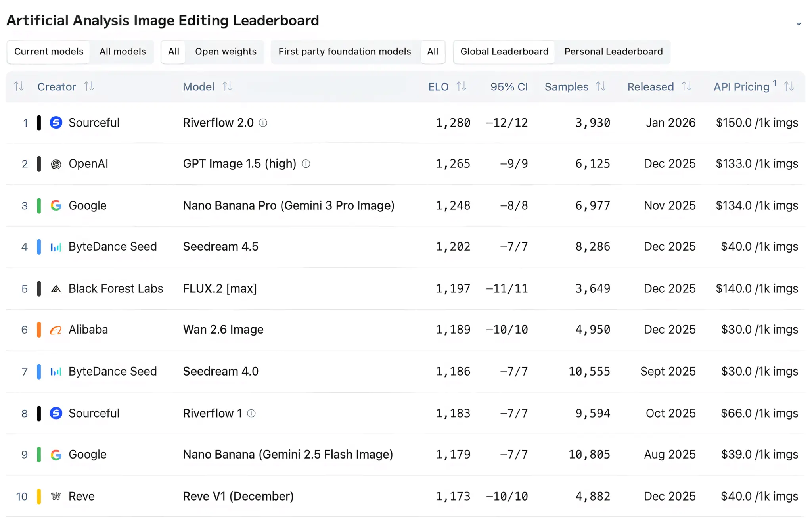
Task: Sort by ELO using its arrows icon
Action: (x=461, y=86)
